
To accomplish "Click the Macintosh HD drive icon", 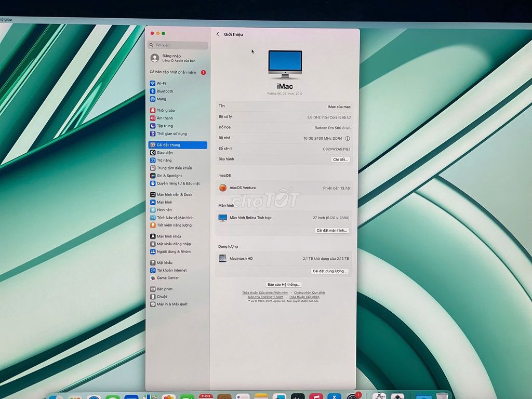I will click(x=222, y=259).
